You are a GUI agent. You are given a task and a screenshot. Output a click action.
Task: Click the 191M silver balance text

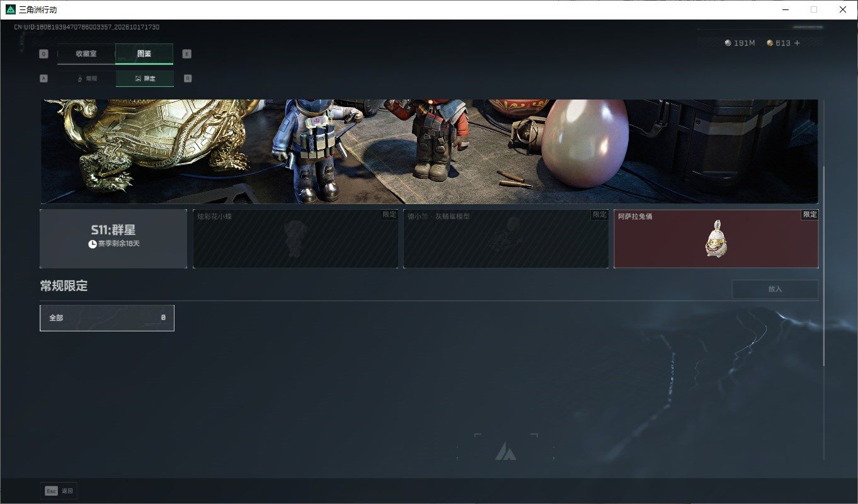tap(744, 43)
